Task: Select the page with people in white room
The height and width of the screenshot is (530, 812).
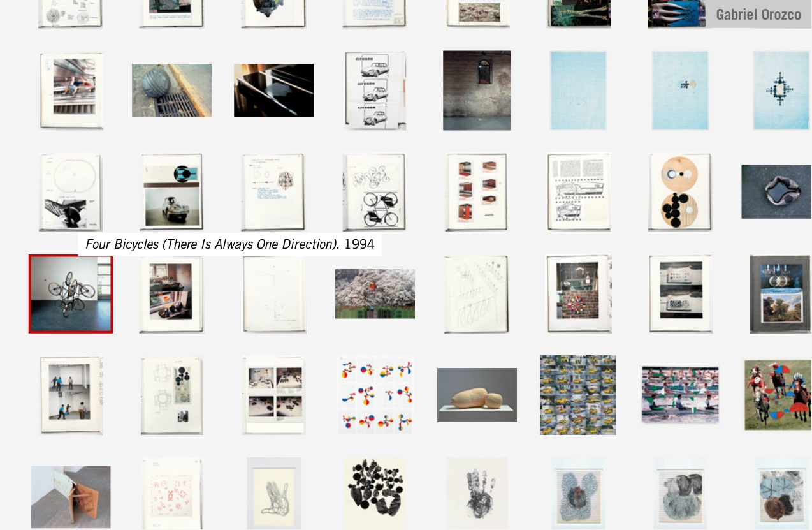Action: point(71,395)
